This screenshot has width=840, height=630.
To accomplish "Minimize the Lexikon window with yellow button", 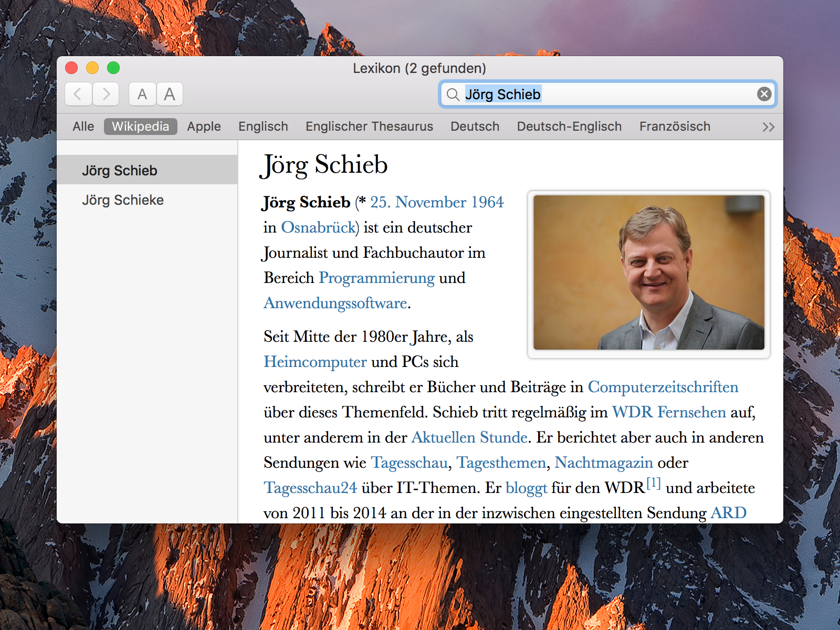I will coord(92,68).
